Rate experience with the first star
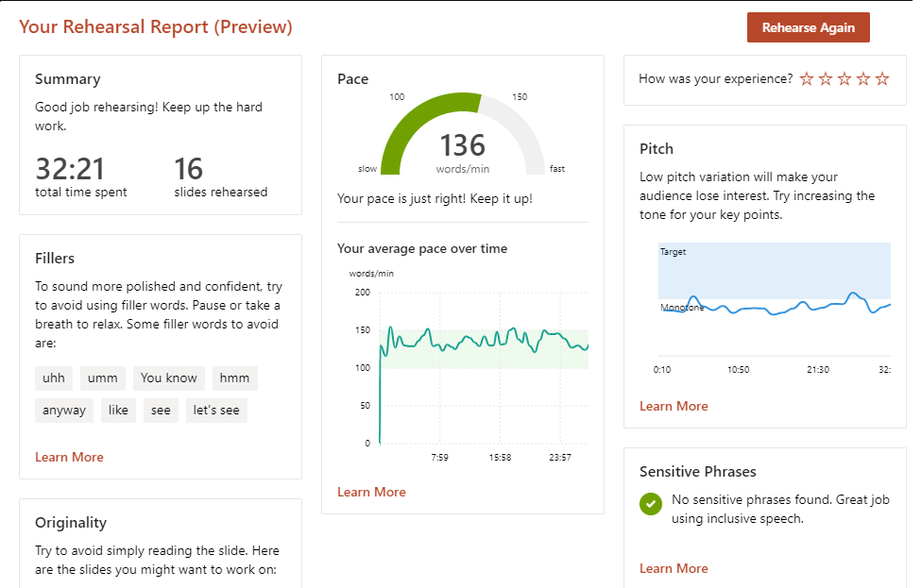Screen dimensions: 921x588 pos(806,79)
